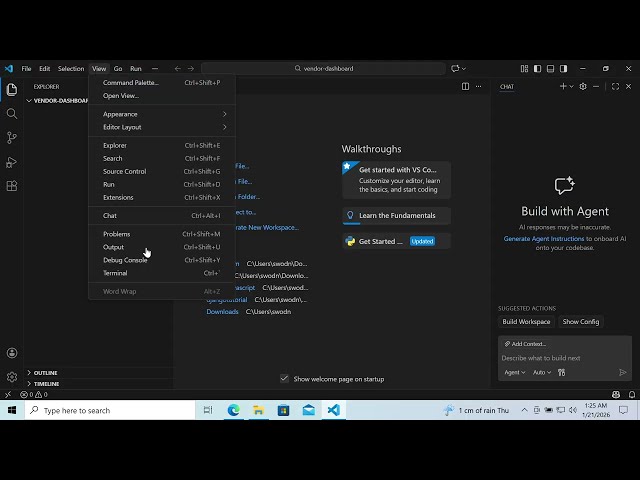Screen dimensions: 640x480
Task: Click the VS Code logo in title bar
Action: (9, 69)
